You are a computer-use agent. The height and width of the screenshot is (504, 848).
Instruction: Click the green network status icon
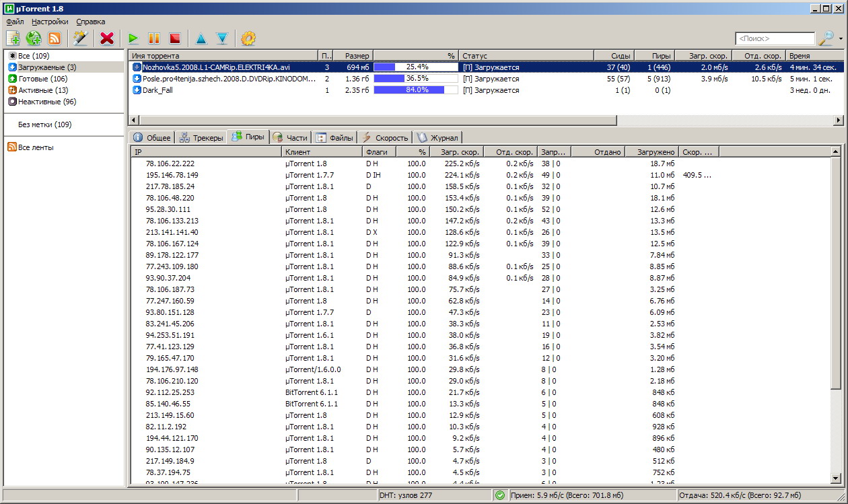click(499, 495)
